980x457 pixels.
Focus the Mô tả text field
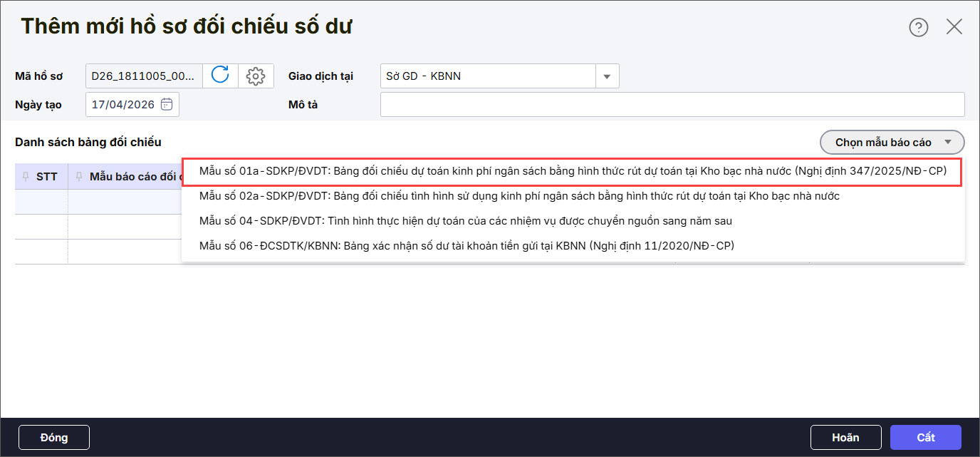click(x=672, y=104)
